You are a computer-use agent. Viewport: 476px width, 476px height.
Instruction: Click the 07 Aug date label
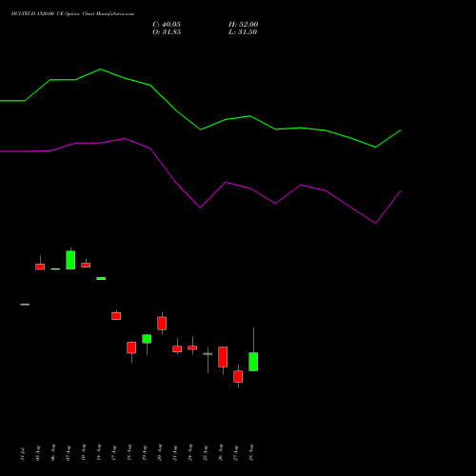69,453
